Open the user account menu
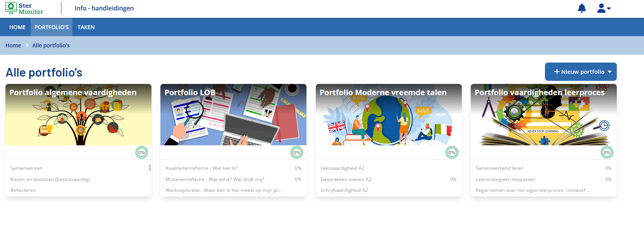 point(604,8)
